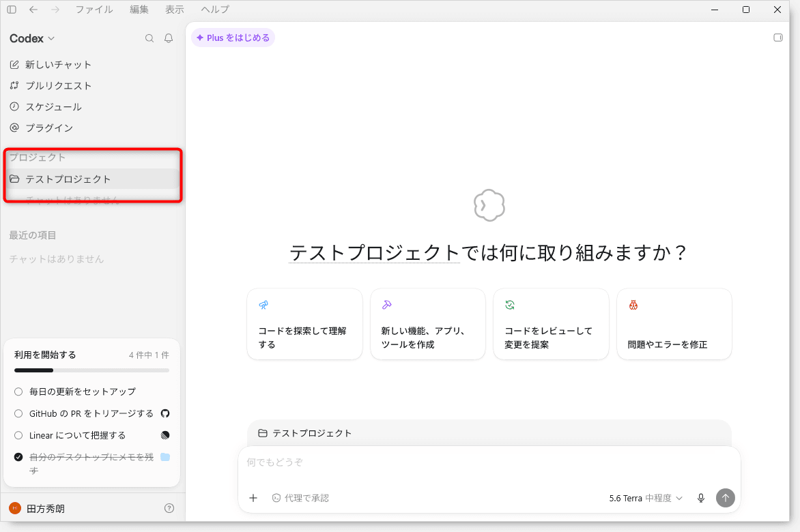The width and height of the screenshot is (800, 532).
Task: Click the 利用を開始する heading
Action: point(45,355)
